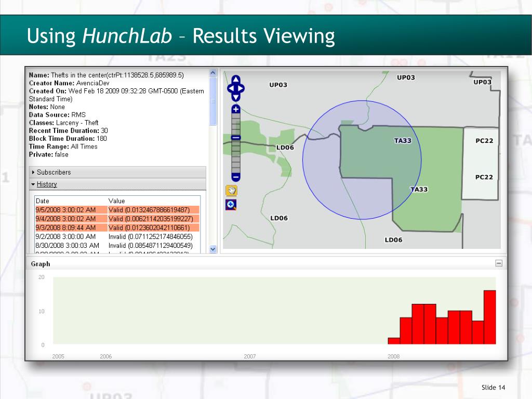Select the 9/5/2008 3:00:02 AM history row

point(117,210)
